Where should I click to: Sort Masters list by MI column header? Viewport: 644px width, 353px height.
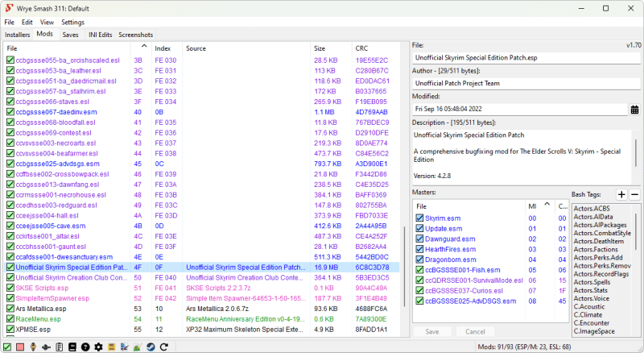(539, 206)
